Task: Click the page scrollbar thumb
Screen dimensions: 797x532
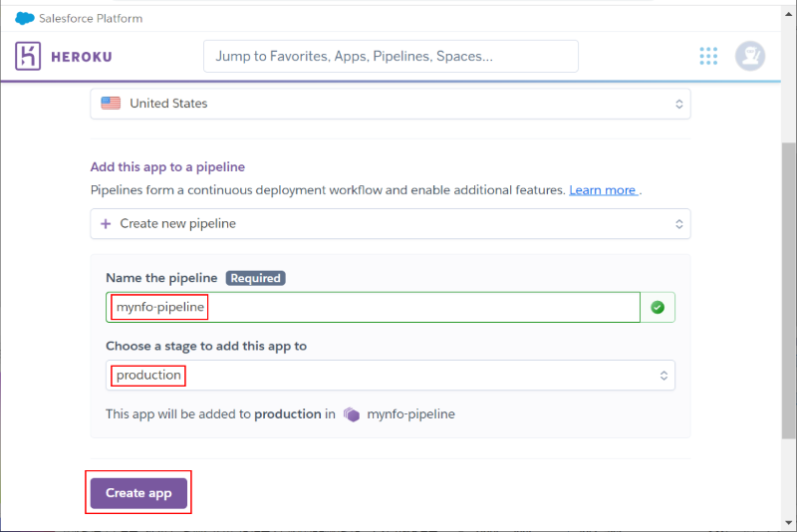Action: click(x=788, y=291)
